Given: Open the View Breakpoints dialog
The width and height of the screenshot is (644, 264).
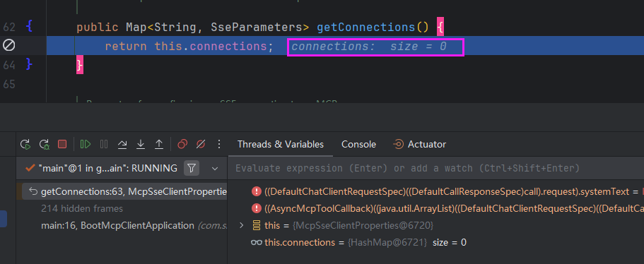Looking at the screenshot, I should 182,144.
